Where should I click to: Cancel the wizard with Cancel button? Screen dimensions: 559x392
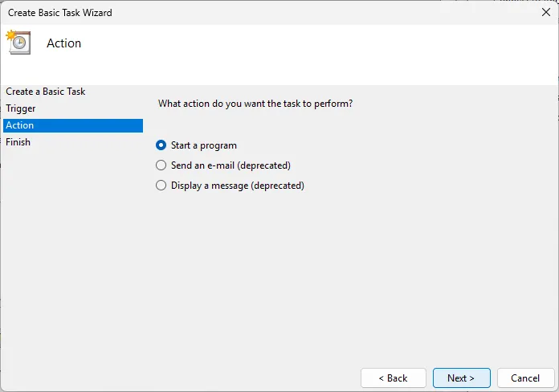[x=525, y=378]
